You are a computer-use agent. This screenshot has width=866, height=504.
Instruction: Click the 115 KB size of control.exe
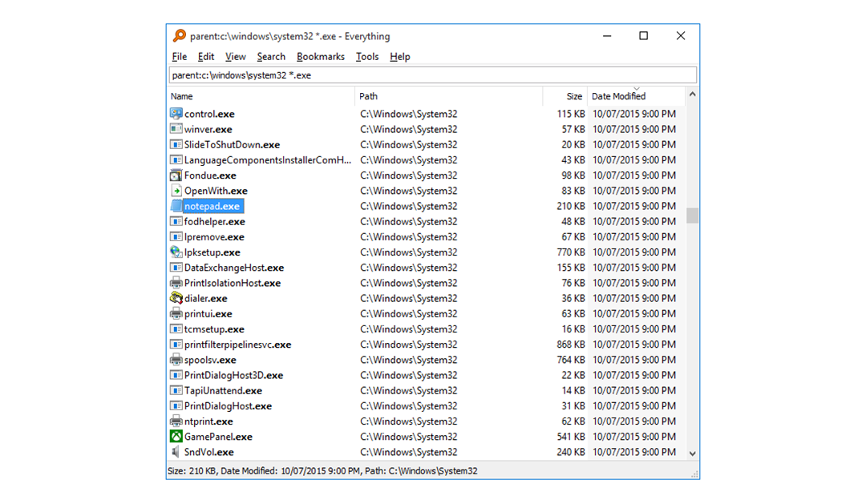(x=571, y=114)
